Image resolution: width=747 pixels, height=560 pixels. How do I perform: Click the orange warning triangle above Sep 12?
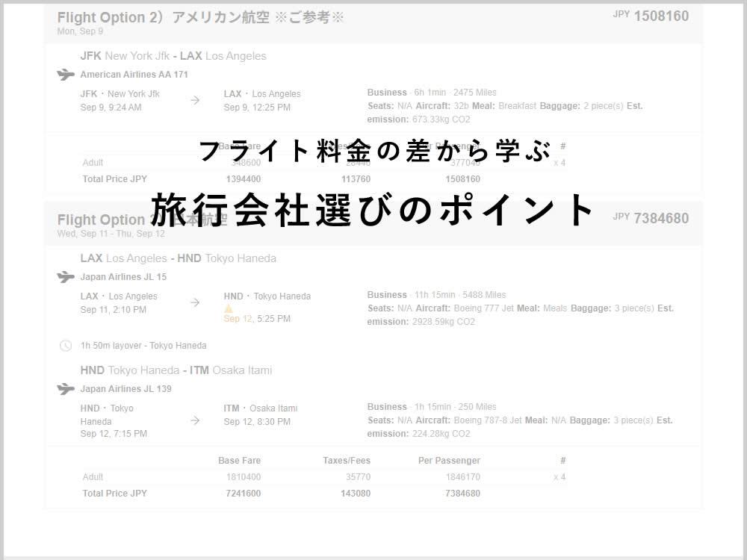228,308
